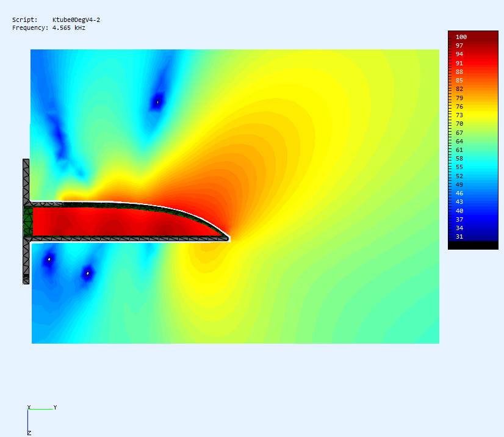This screenshot has height=437, width=504.
Task: Click legend value 91
Action: [459, 63]
